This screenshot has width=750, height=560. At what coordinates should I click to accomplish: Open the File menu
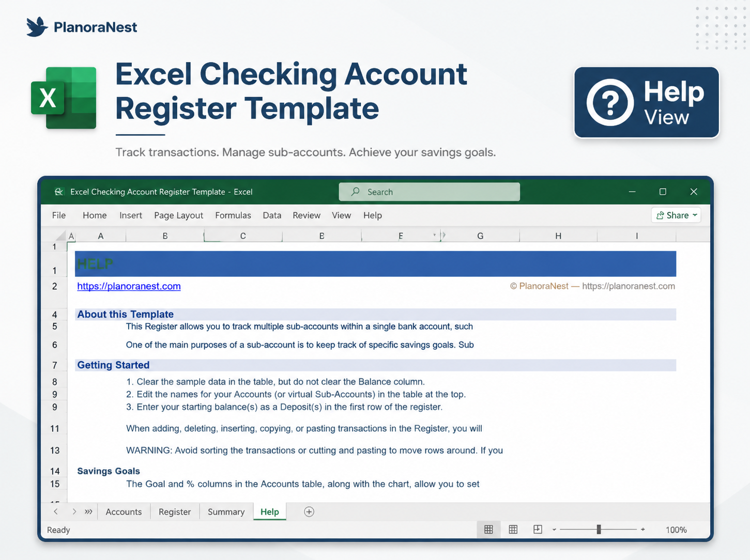tap(59, 215)
